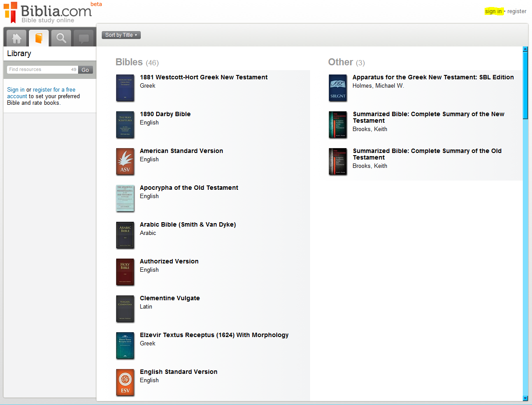The height and width of the screenshot is (405, 532).
Task: Open Summarized Bible Old Testament cover thumbnail
Action: click(338, 162)
